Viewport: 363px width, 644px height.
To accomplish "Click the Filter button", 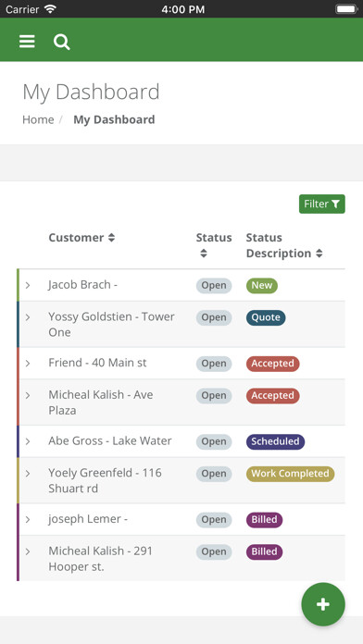I will point(322,204).
